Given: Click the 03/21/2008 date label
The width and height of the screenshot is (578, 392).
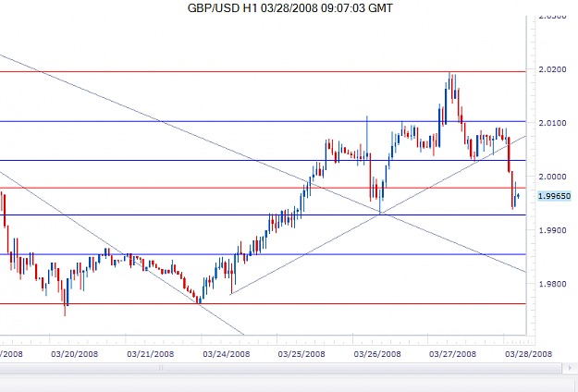Looking at the screenshot, I should pyautogui.click(x=150, y=354).
